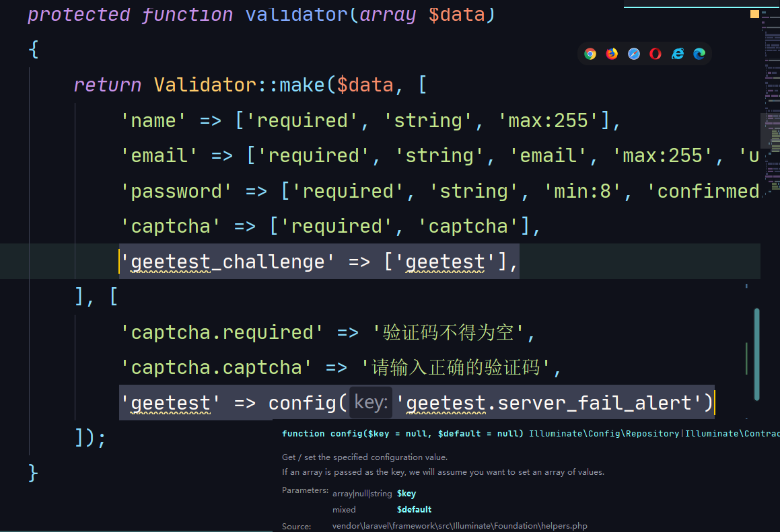
Task: Click the code minimap overview
Action: click(x=771, y=104)
